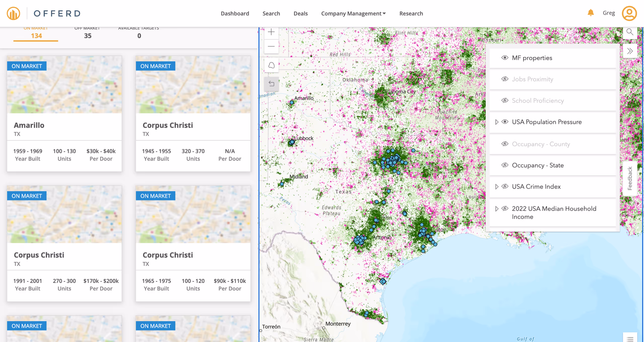Select the lasso draw tool on map
Viewport: 644px width, 342px height.
point(271,65)
